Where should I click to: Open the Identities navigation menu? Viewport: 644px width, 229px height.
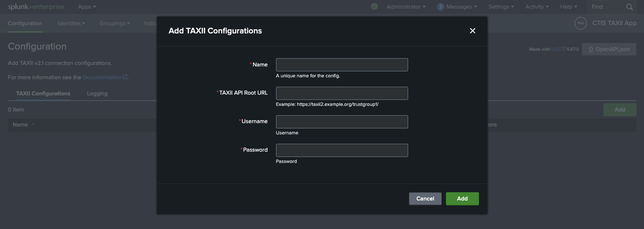pyautogui.click(x=71, y=23)
